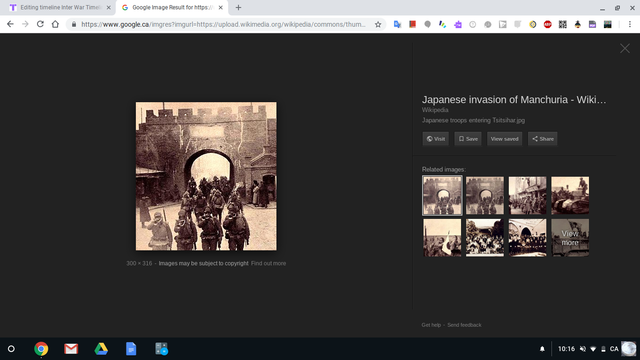View site security lock information
640x360 pixels.
pyautogui.click(x=74, y=24)
